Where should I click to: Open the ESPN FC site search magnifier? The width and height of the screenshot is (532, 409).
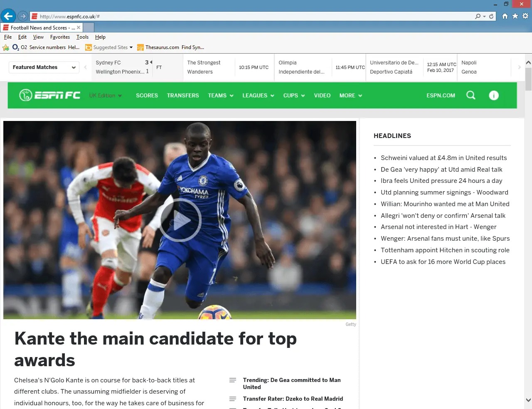(x=470, y=95)
